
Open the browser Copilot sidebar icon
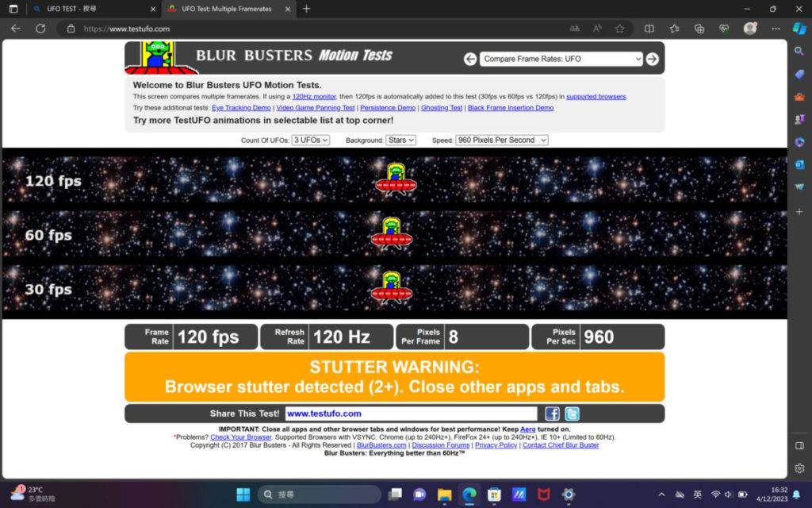click(799, 29)
